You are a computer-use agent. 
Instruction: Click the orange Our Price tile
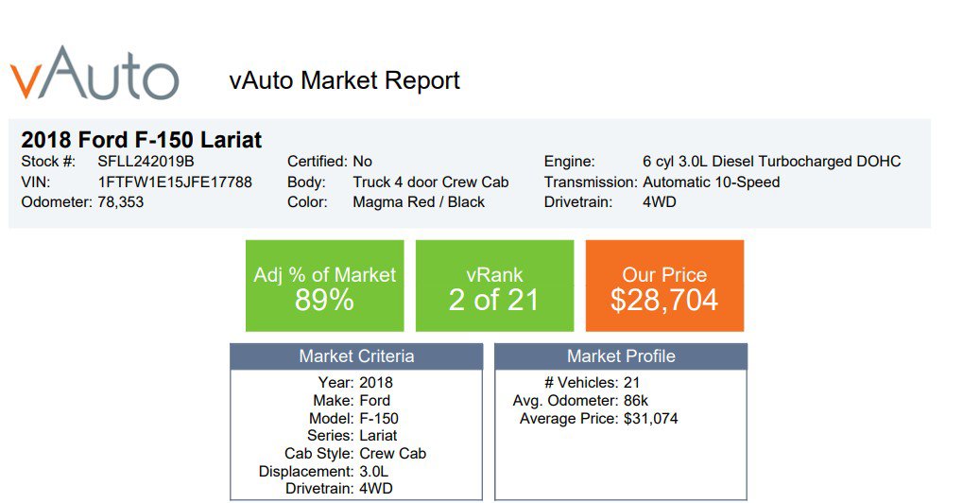(x=664, y=286)
